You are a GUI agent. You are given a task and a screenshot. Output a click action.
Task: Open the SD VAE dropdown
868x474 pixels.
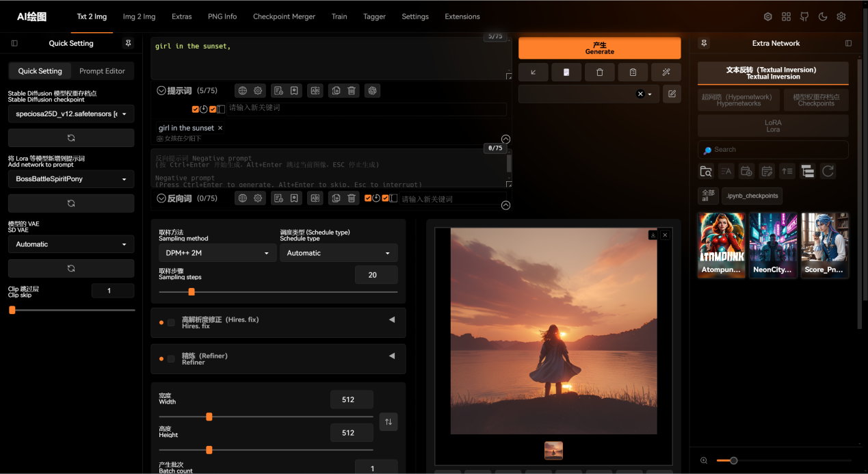71,244
